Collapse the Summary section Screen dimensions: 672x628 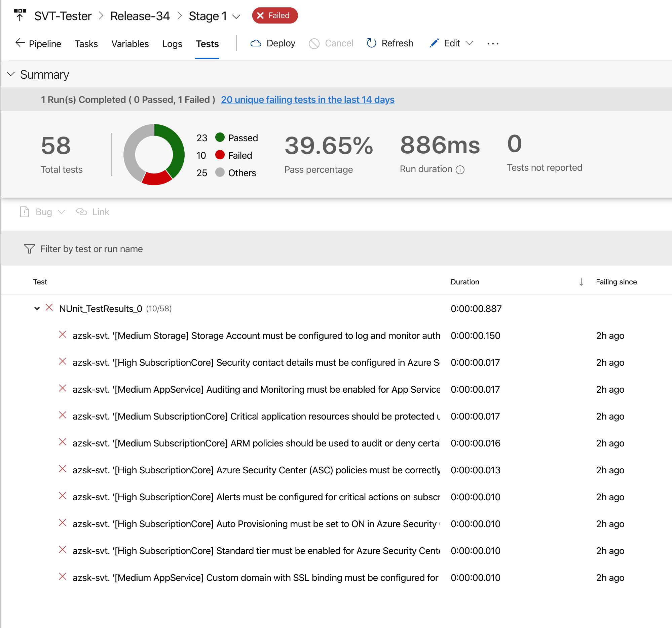[x=11, y=74]
